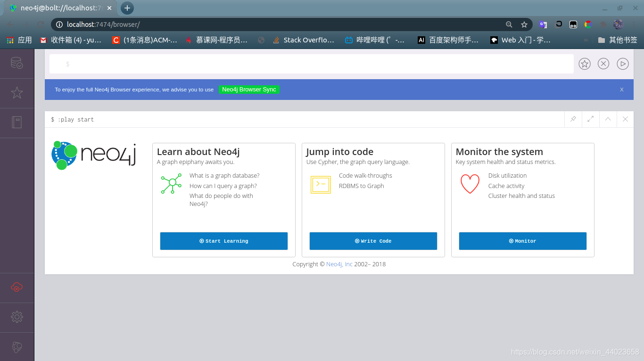
Task: Open the 慕课网 bookmark
Action: (x=217, y=40)
